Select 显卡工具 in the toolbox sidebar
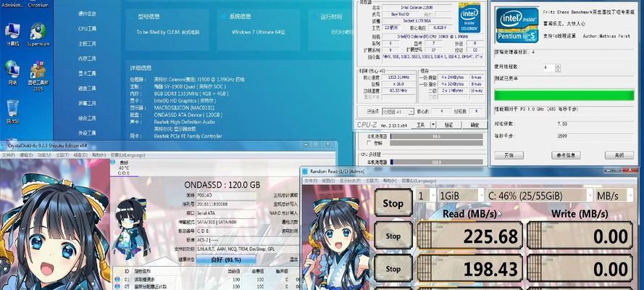The width and height of the screenshot is (644, 290). pos(87,73)
